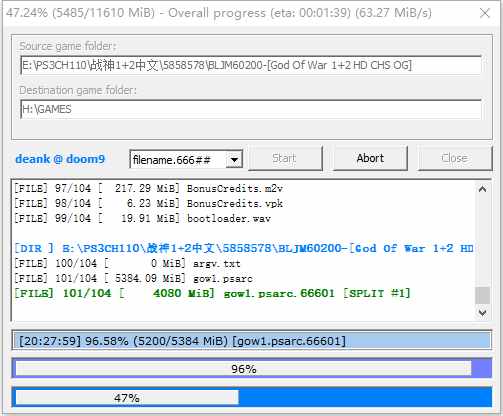Image resolution: width=503 pixels, height=416 pixels.
Task: Select the BonusCredits.m2v log row
Action: point(148,188)
